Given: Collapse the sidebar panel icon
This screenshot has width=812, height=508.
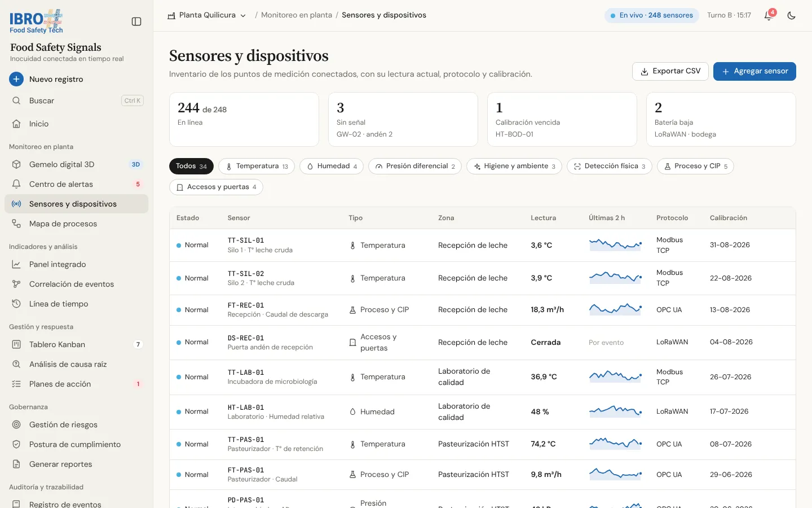Looking at the screenshot, I should click(x=136, y=21).
